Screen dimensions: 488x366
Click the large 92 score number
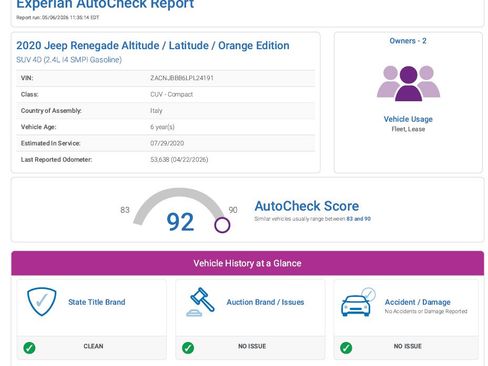click(x=180, y=222)
